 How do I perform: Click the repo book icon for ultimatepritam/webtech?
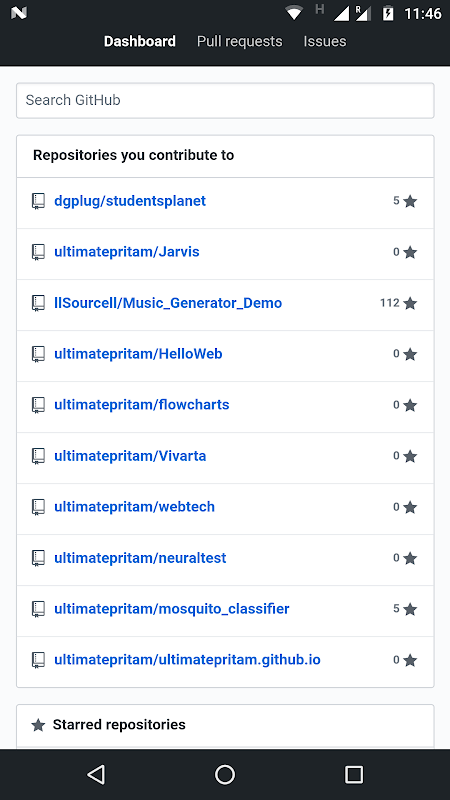coord(38,507)
